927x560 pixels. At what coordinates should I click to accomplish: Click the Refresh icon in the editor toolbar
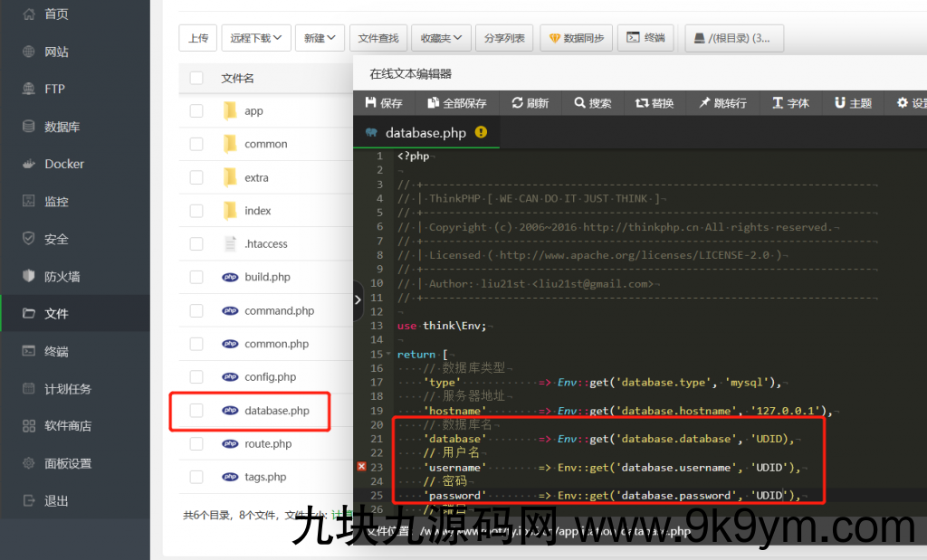[517, 103]
